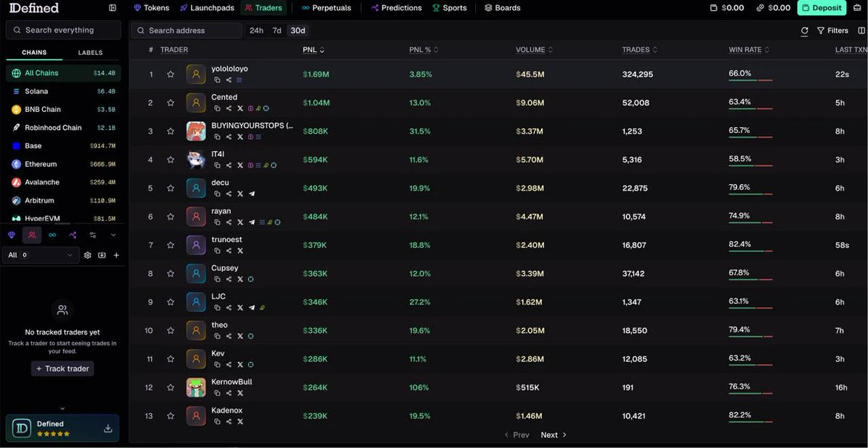Telegram icon under LJC
This screenshot has width=868, height=448.
tap(252, 308)
